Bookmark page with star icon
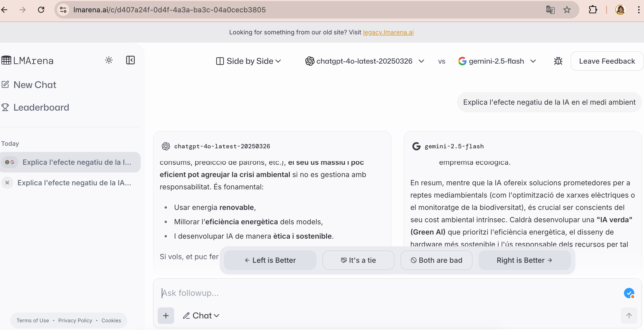 coord(567,10)
